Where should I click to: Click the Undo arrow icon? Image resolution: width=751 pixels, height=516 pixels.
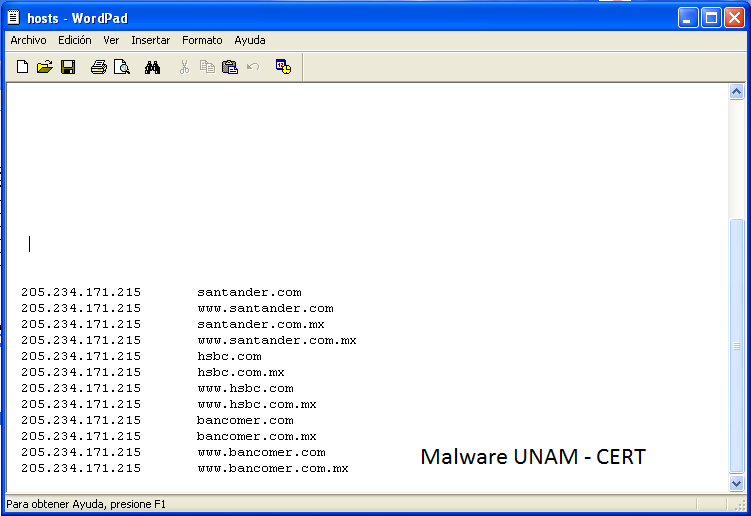pos(253,67)
